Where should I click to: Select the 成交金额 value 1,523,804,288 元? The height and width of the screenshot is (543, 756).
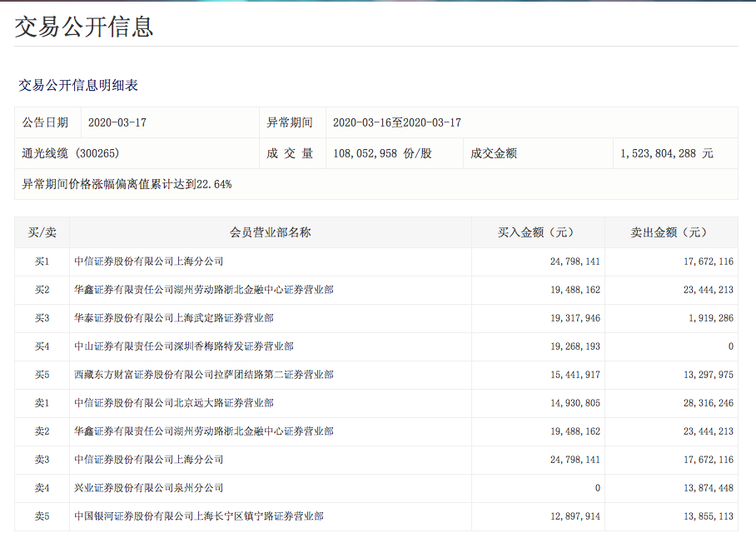(x=666, y=153)
